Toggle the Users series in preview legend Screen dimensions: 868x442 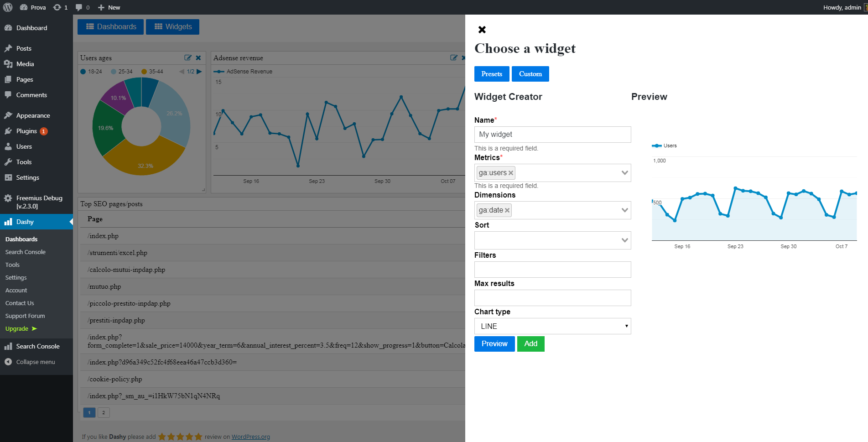click(665, 146)
